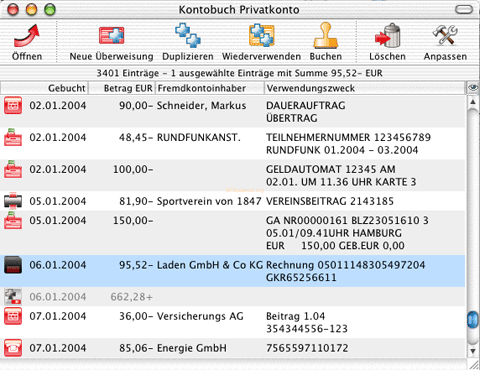480x370 pixels.
Task: Click scrollbar down arrow
Action: pos(473,351)
